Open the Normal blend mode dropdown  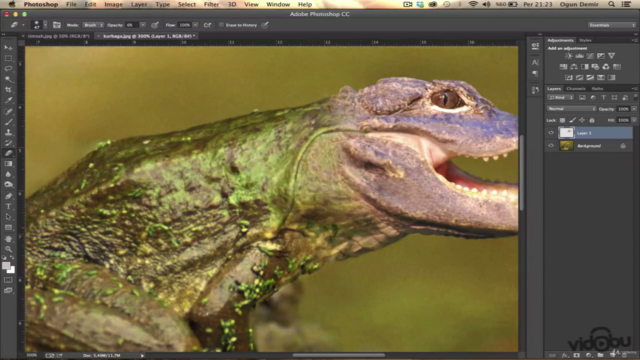(571, 109)
